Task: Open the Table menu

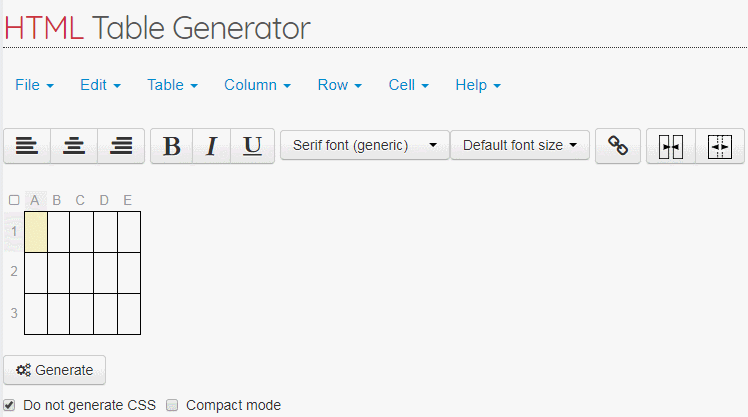Action: (x=172, y=85)
